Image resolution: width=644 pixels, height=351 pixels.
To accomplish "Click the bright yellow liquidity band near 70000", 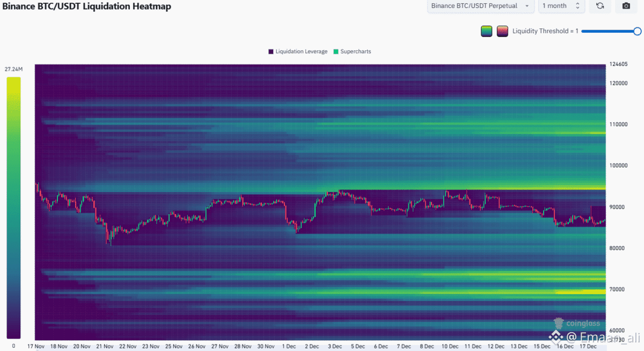I will tap(581, 292).
